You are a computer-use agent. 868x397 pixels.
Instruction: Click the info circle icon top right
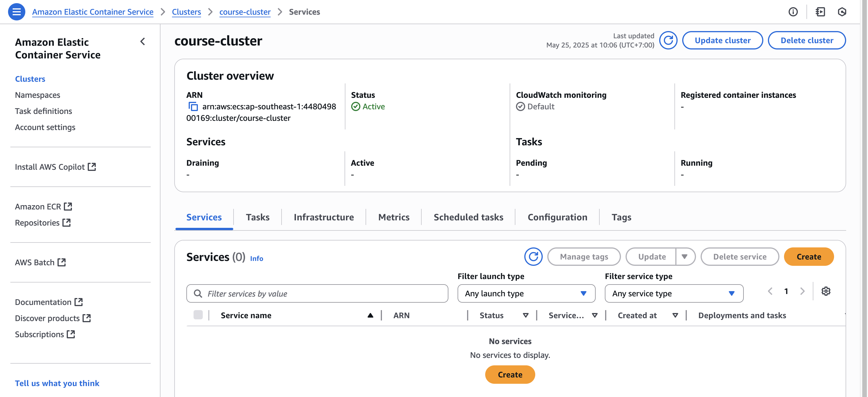coord(793,12)
